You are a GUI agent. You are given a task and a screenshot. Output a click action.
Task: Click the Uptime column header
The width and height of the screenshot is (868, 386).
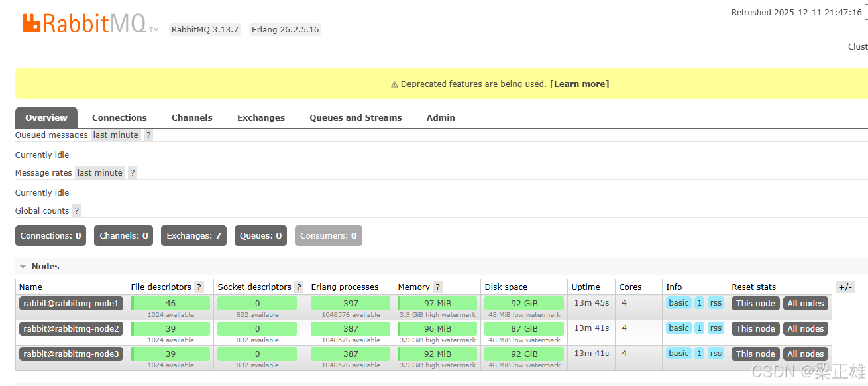tap(586, 287)
